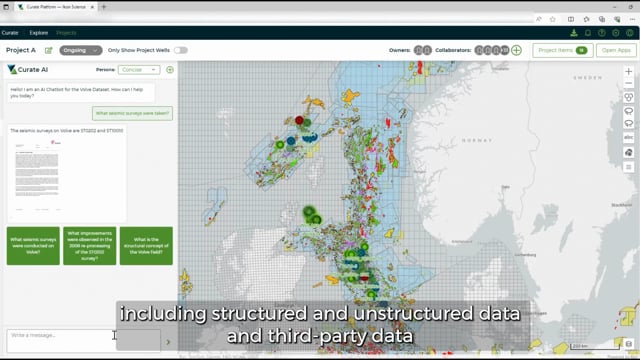Open the settings icon in top bar

[x=616, y=33]
